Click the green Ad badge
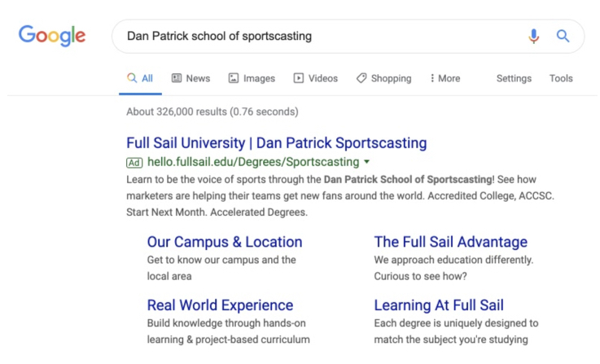 pos(134,163)
